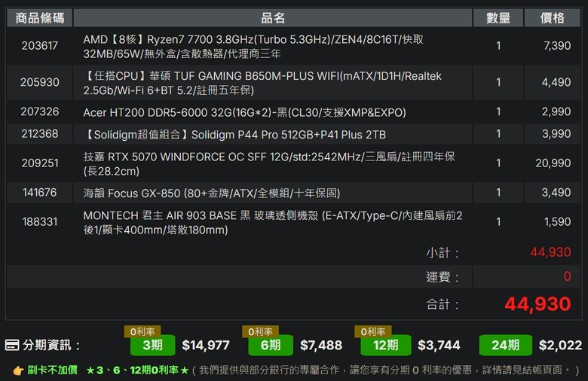Click product code 212368
The height and width of the screenshot is (381, 588).
pyautogui.click(x=40, y=134)
